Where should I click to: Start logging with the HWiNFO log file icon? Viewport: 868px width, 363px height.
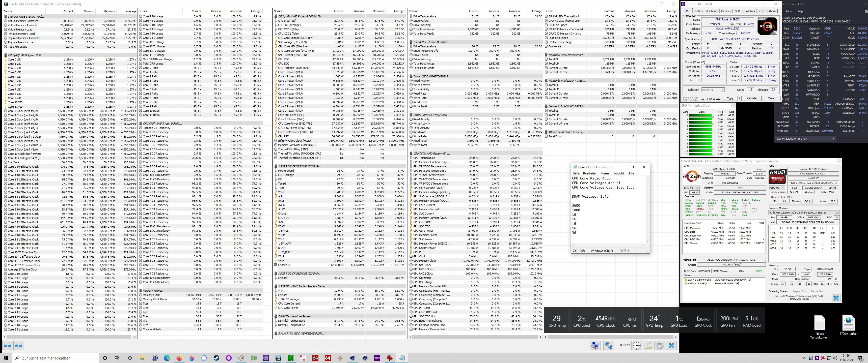click(x=648, y=346)
